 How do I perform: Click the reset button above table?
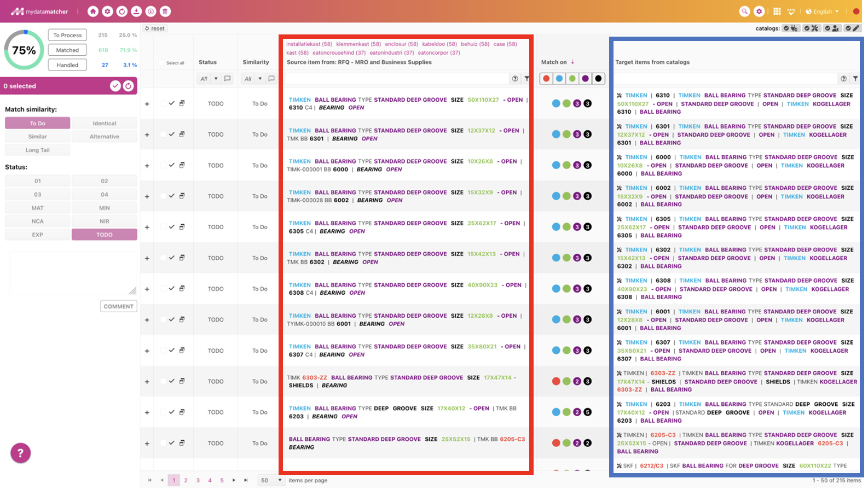point(155,28)
